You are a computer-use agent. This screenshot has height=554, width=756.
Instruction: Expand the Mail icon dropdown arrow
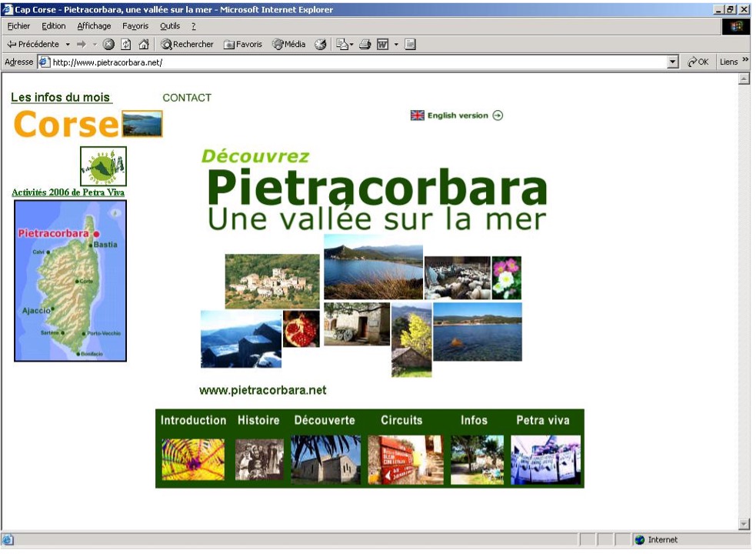coord(351,45)
